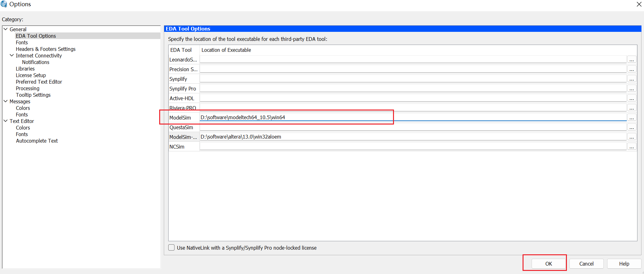
Task: Browse for Synplify Pro executable
Action: point(632,89)
